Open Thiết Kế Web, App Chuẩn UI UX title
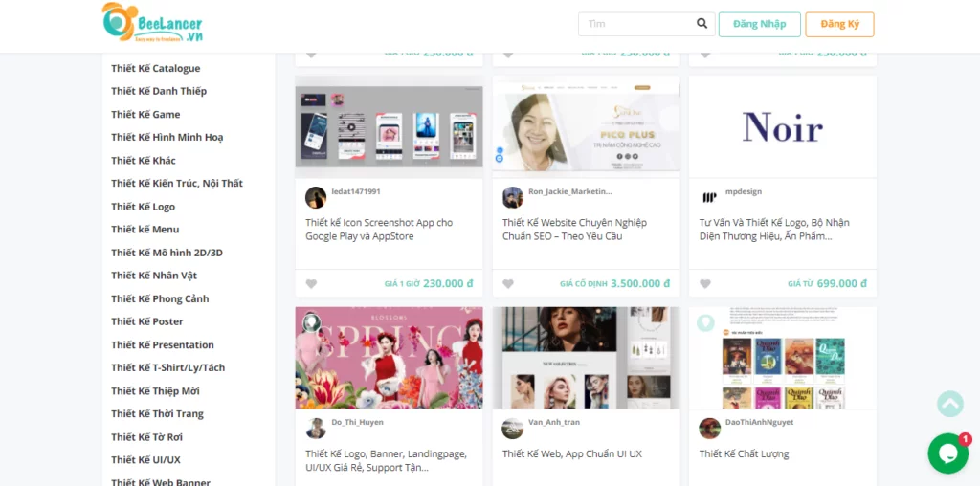The width and height of the screenshot is (980, 486). coord(572,454)
